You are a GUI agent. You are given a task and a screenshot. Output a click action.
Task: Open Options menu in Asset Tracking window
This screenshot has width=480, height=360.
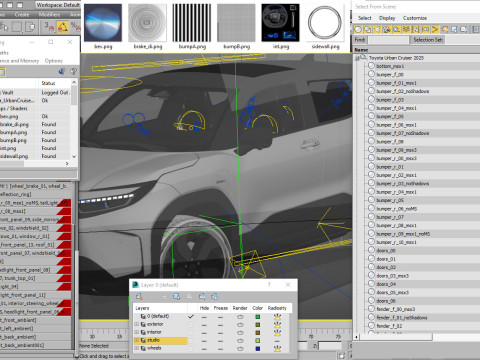(54, 61)
